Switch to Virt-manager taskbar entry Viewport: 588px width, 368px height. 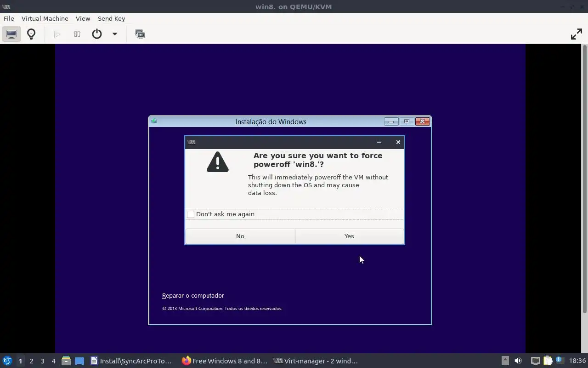(x=316, y=361)
